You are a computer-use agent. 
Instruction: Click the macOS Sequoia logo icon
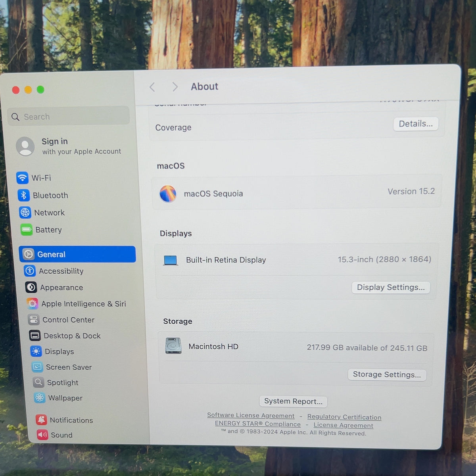point(168,194)
